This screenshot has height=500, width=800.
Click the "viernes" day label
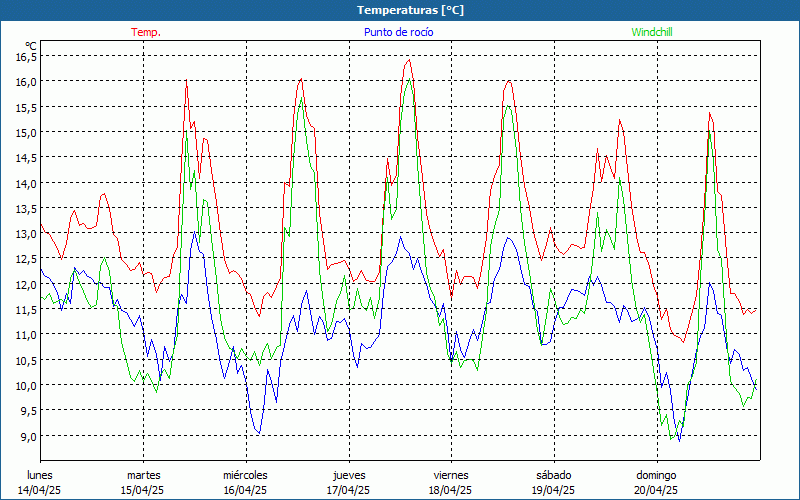(x=451, y=475)
